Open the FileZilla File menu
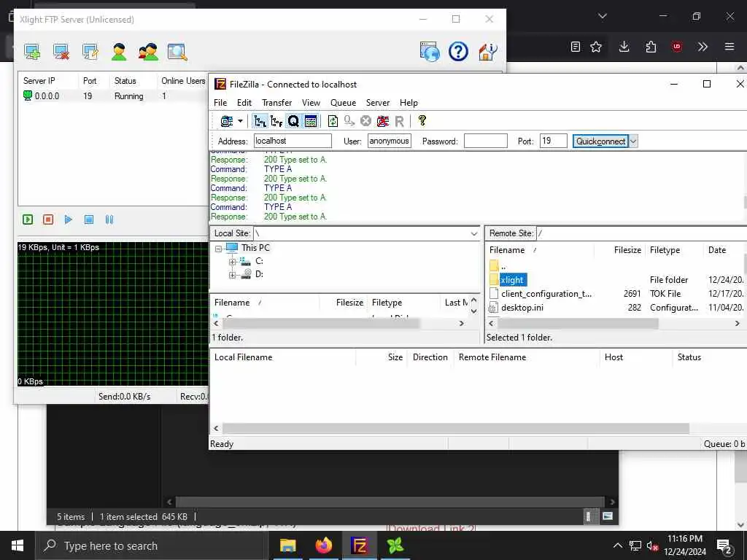Screen dimensions: 747x560 pos(220,102)
